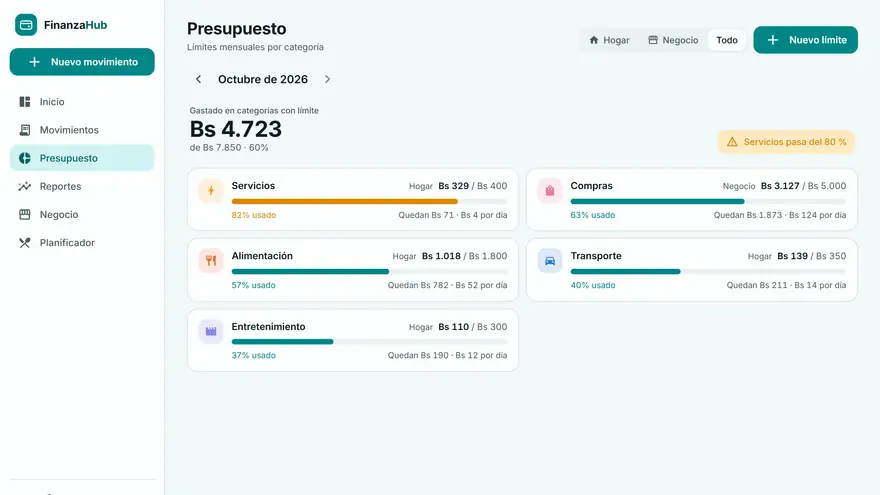This screenshot has height=495, width=880.
Task: Filter budget by Hogar
Action: [609, 40]
